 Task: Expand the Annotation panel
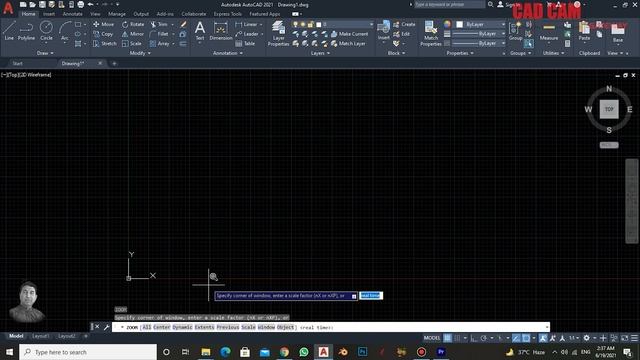pos(228,53)
